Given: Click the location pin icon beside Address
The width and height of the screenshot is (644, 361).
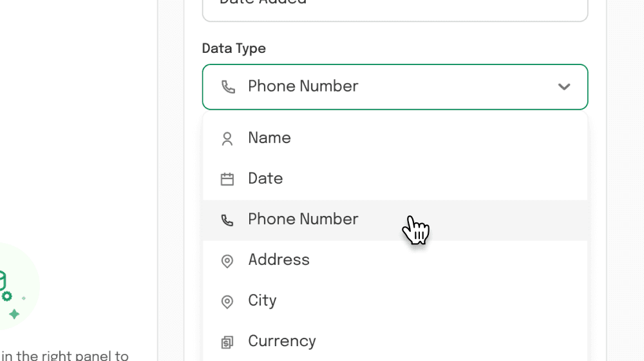Looking at the screenshot, I should click(227, 261).
